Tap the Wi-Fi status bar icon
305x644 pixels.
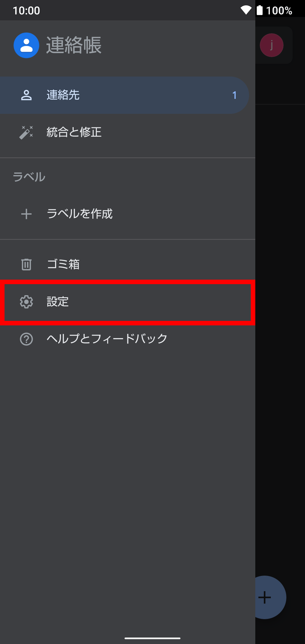point(246,10)
